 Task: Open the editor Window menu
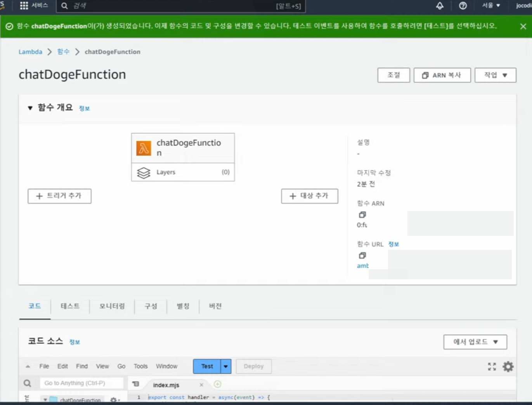click(x=166, y=366)
